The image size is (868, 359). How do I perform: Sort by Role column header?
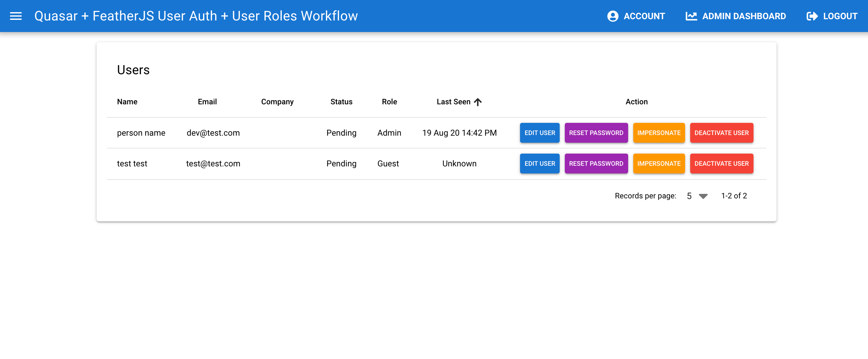point(389,102)
